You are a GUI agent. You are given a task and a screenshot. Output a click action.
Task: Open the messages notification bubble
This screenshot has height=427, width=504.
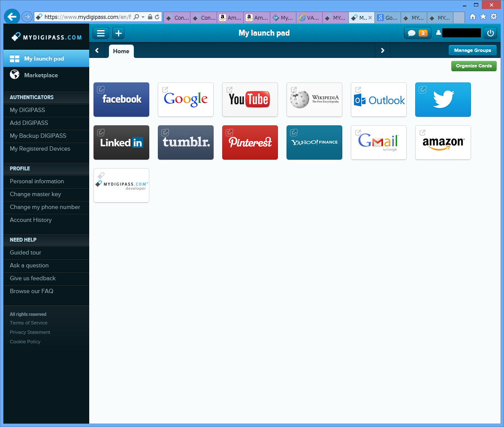pos(417,33)
